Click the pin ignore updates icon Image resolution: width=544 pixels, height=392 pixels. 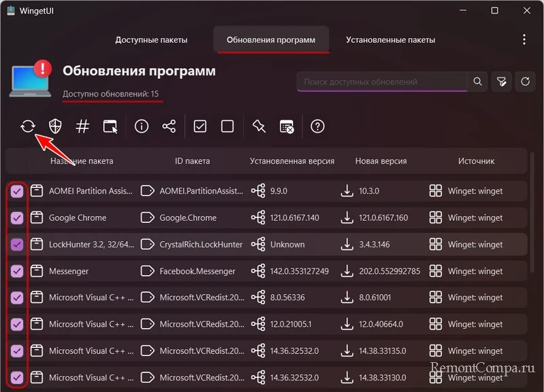[258, 126]
